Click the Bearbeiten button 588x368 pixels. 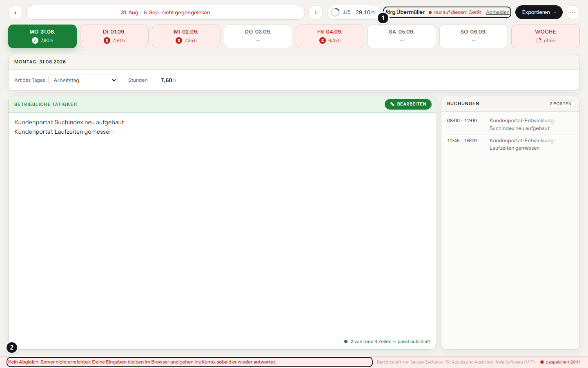click(408, 104)
